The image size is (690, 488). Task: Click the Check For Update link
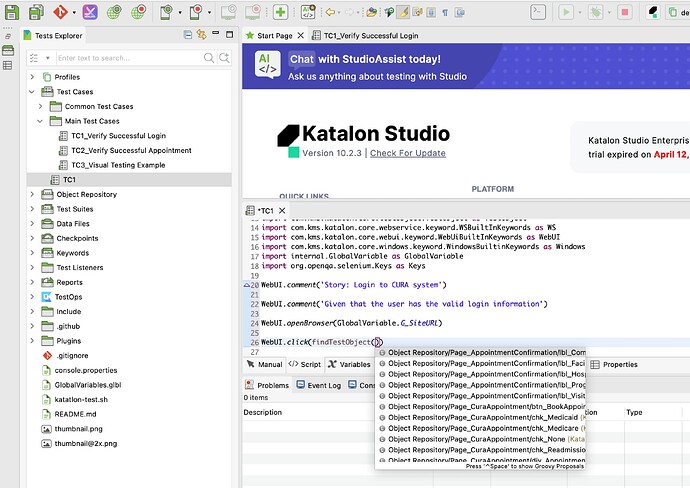tap(407, 153)
